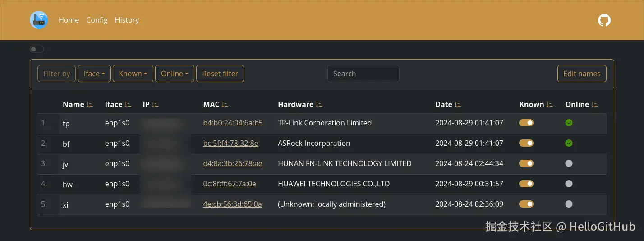Expand the Iface filter dropdown
The image size is (644, 241).
(94, 74)
